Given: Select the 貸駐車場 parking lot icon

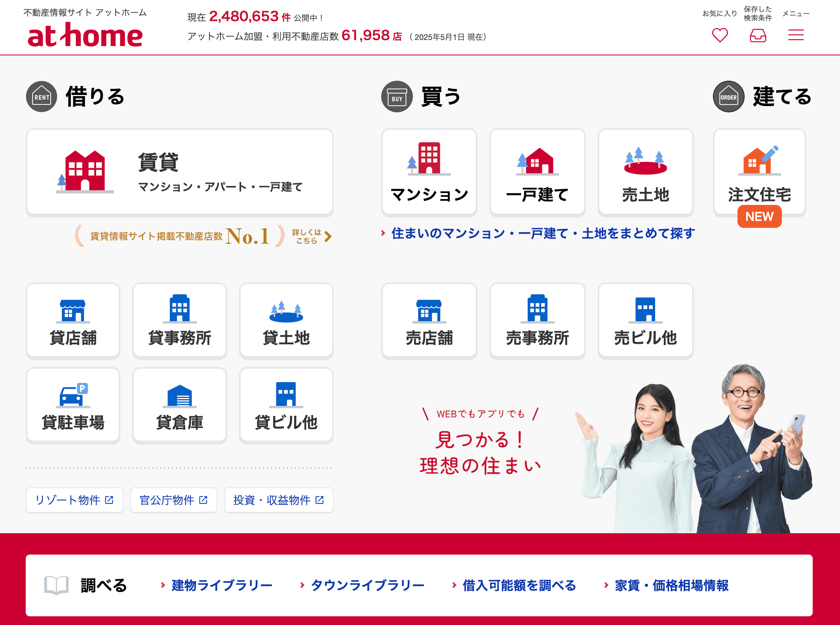Looking at the screenshot, I should [x=73, y=405].
